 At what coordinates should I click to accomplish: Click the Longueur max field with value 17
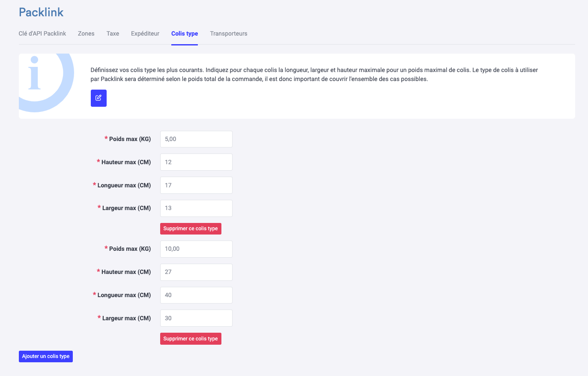(x=196, y=185)
